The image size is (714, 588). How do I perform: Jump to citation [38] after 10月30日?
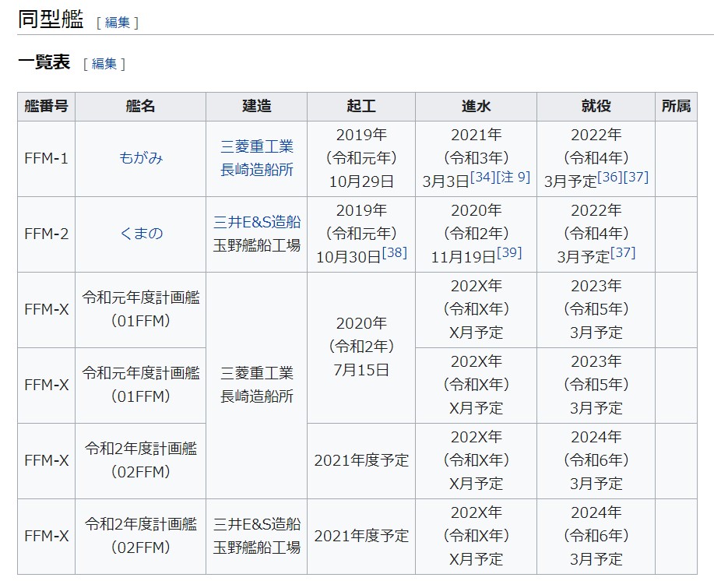click(394, 253)
